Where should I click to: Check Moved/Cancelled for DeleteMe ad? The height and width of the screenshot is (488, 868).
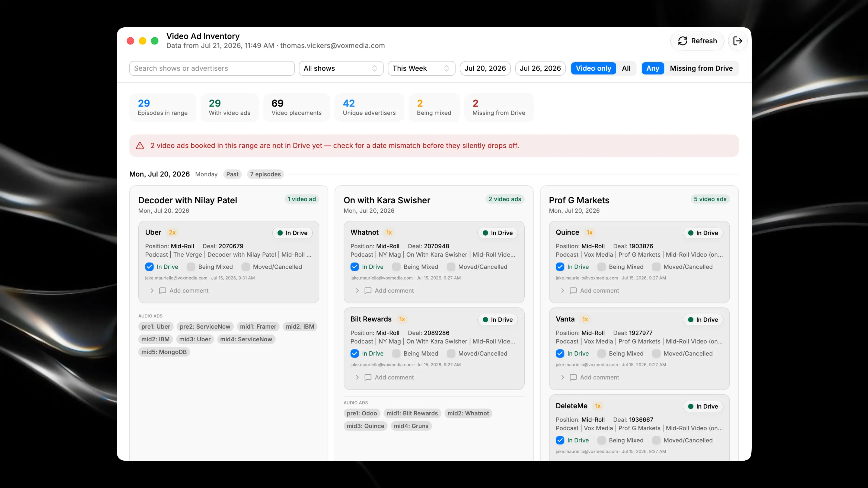point(656,441)
